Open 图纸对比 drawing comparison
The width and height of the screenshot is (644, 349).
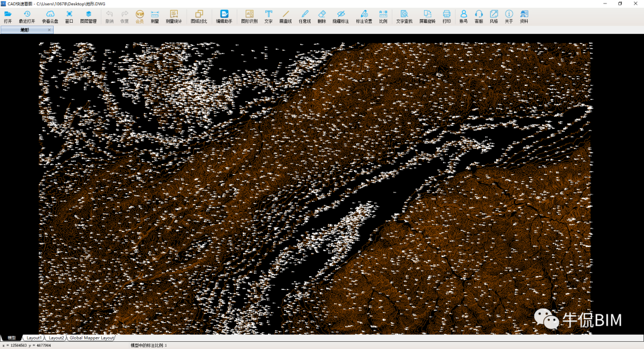pos(199,17)
